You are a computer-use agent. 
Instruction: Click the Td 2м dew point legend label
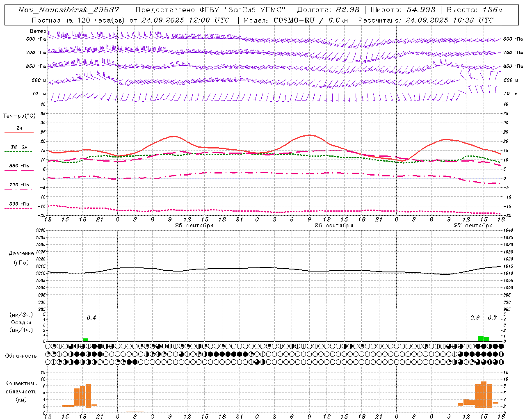[x=19, y=147]
